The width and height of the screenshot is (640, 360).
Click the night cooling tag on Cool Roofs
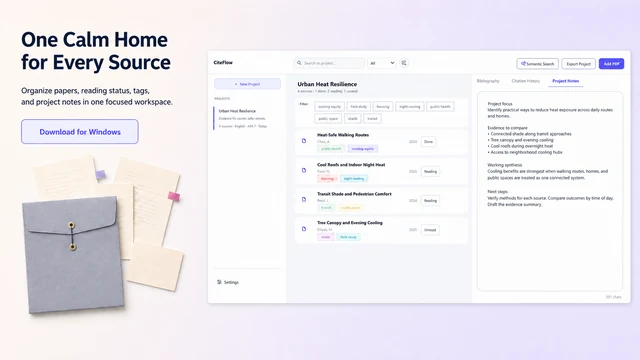click(354, 178)
